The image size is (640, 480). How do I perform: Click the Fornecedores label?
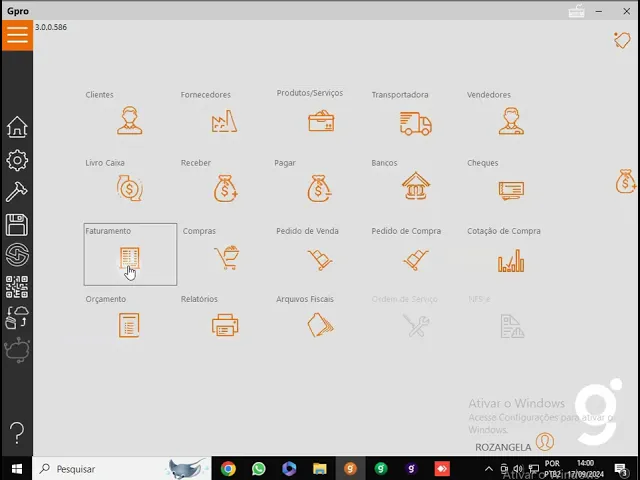pos(206,95)
